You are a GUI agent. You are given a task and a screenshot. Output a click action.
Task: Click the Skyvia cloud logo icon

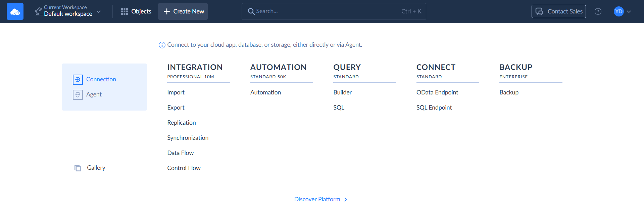click(15, 11)
